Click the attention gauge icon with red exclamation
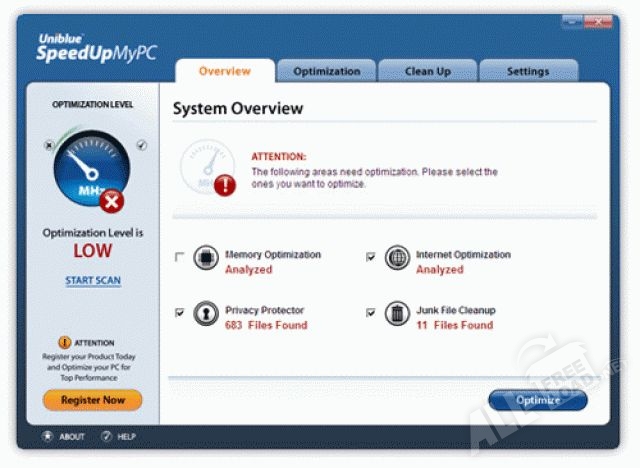Screen dimensions: 640x468 [x=208, y=167]
